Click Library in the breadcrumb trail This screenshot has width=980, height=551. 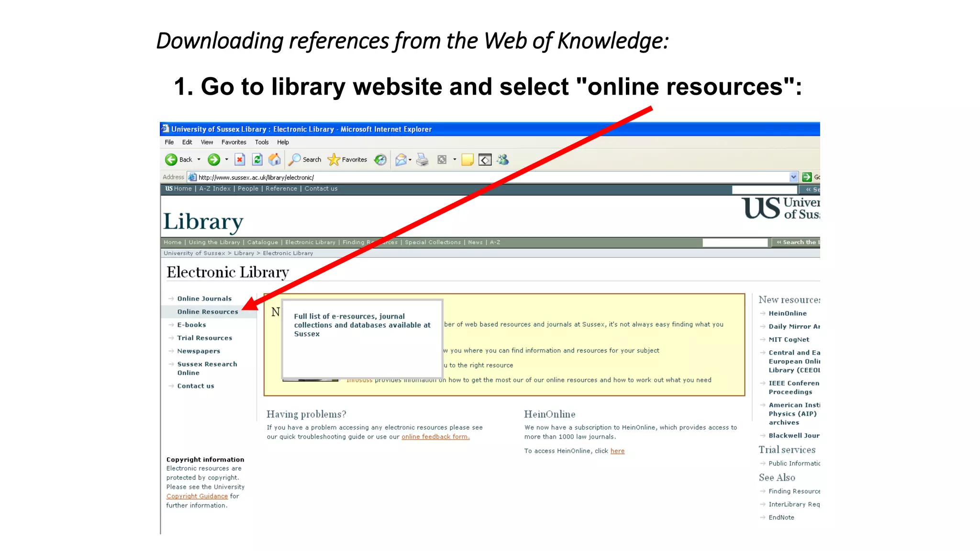pyautogui.click(x=244, y=253)
